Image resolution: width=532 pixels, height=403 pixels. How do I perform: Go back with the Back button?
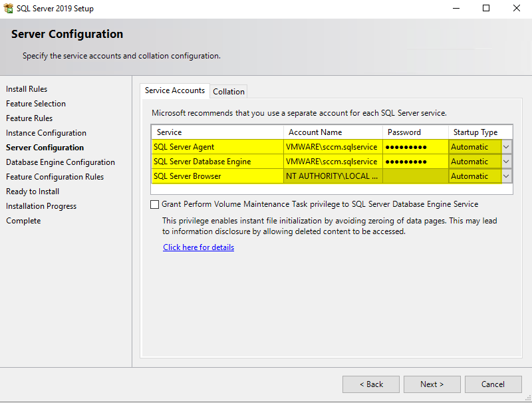tap(371, 384)
